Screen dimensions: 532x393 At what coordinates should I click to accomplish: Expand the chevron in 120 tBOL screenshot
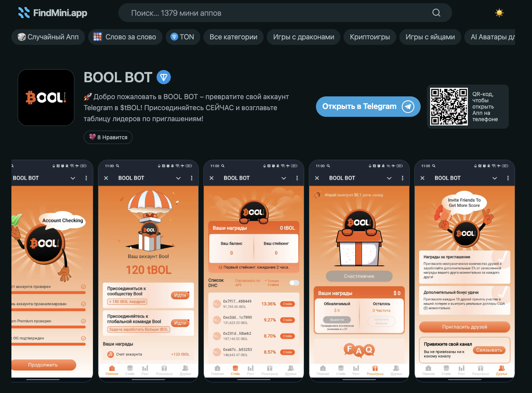point(178,178)
